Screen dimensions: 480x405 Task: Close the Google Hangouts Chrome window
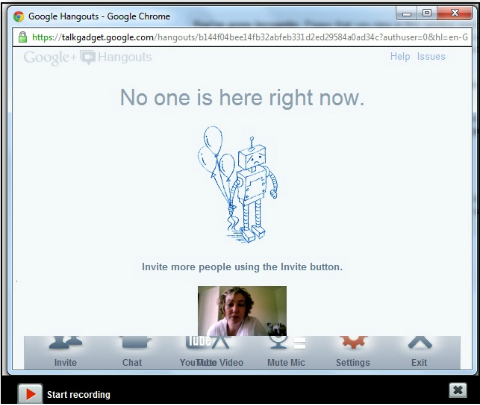pyautogui.click(x=455, y=13)
